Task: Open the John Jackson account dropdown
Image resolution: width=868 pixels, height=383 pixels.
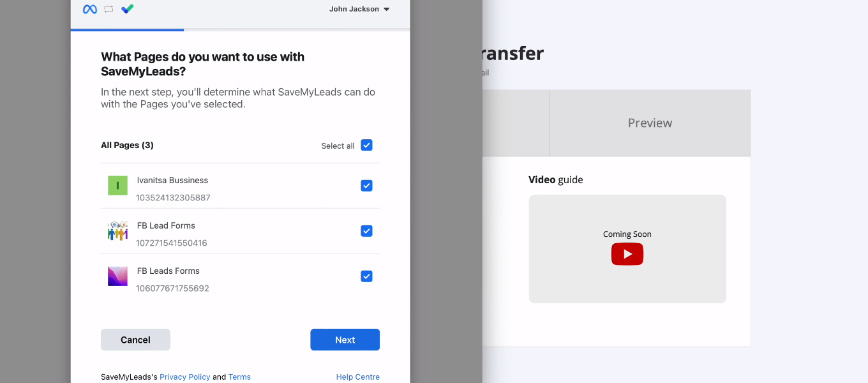Action: click(359, 9)
